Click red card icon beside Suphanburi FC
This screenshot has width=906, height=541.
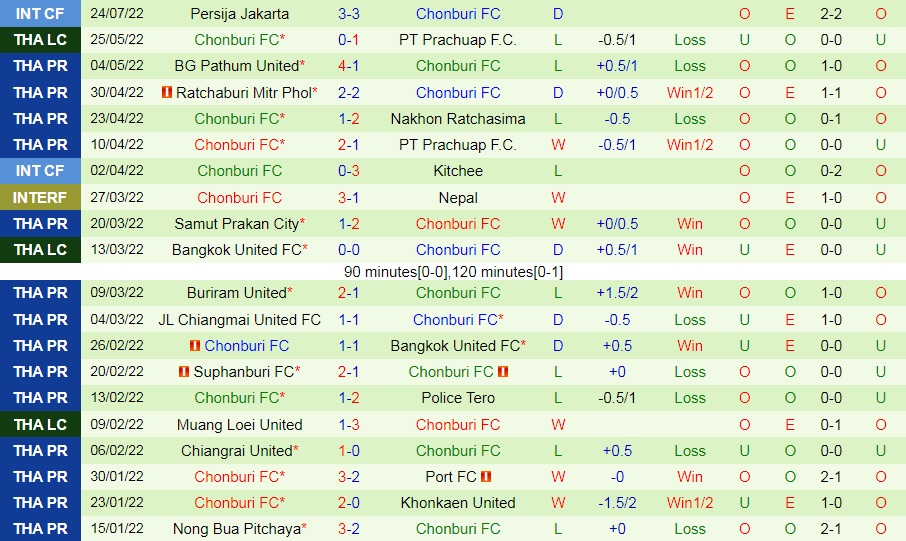pyautogui.click(x=184, y=372)
